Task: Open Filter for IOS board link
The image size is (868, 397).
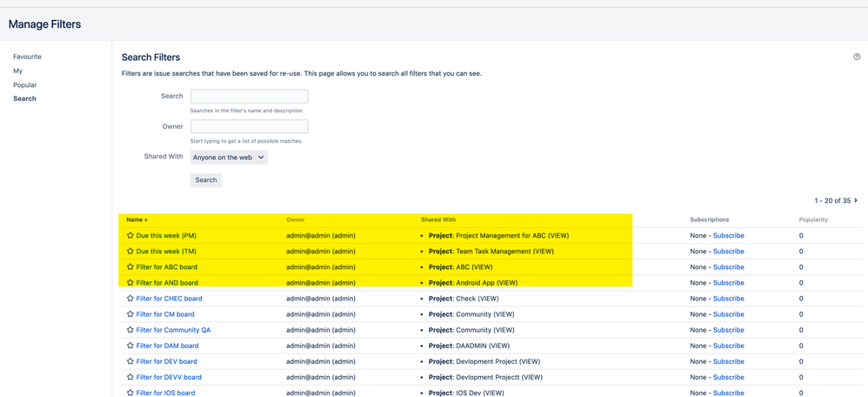Action: pos(165,394)
